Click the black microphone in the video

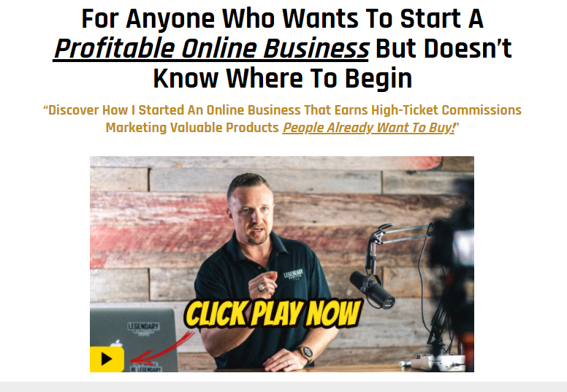[x=372, y=290]
